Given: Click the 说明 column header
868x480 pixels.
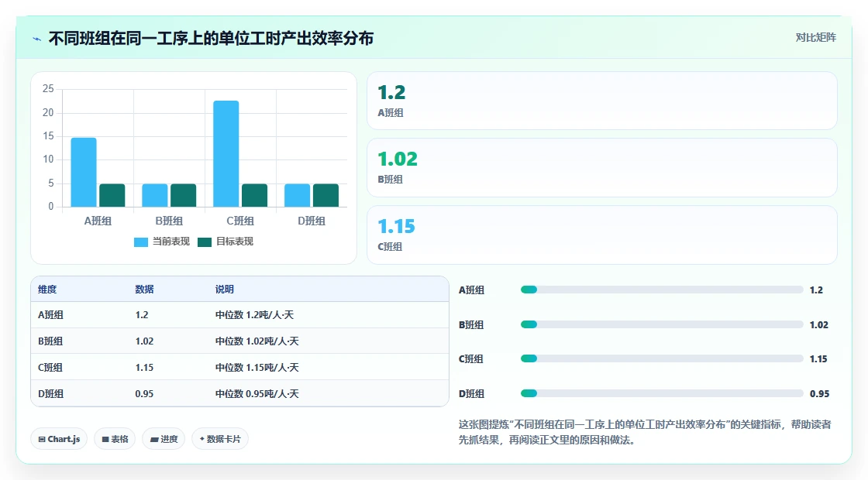Looking at the screenshot, I should pyautogui.click(x=224, y=290).
